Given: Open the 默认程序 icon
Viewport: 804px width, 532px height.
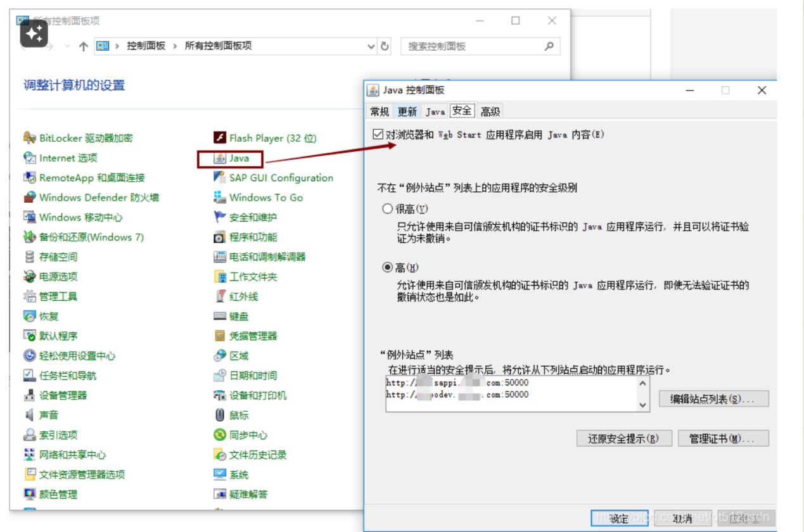Looking at the screenshot, I should pos(29,336).
